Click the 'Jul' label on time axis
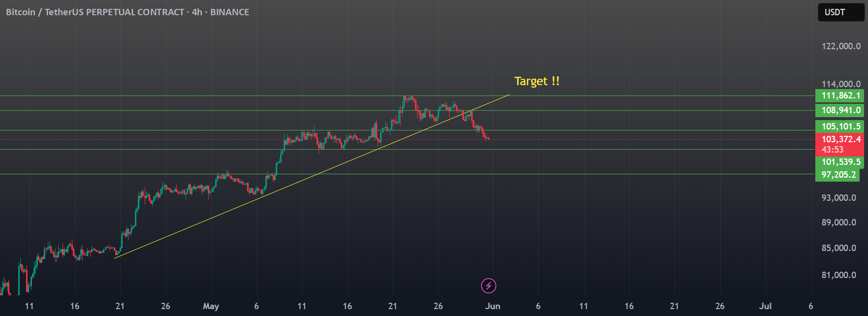Image resolution: width=868 pixels, height=316 pixels. pyautogui.click(x=765, y=306)
